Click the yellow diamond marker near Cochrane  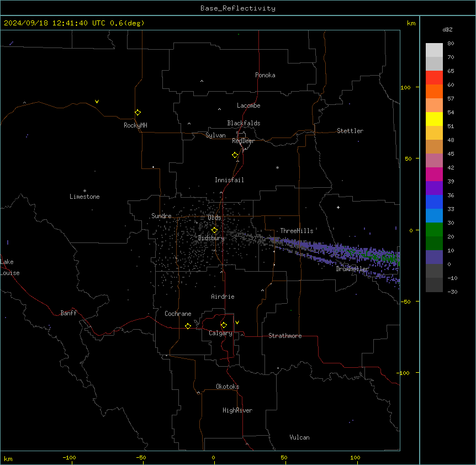[188, 326]
